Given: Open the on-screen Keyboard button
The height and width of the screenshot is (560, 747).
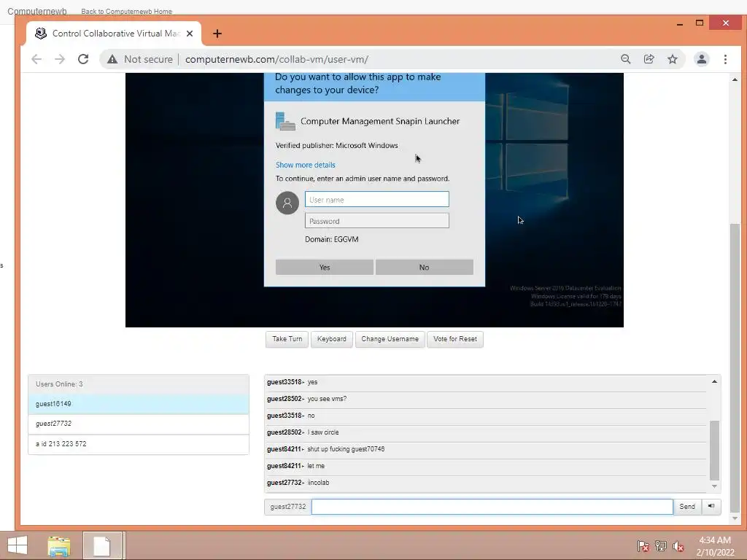Looking at the screenshot, I should [x=332, y=339].
